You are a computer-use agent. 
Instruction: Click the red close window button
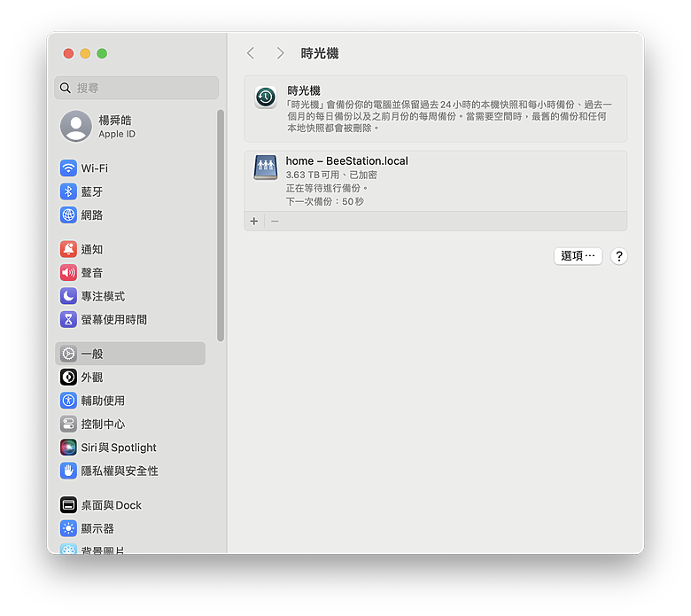68,53
